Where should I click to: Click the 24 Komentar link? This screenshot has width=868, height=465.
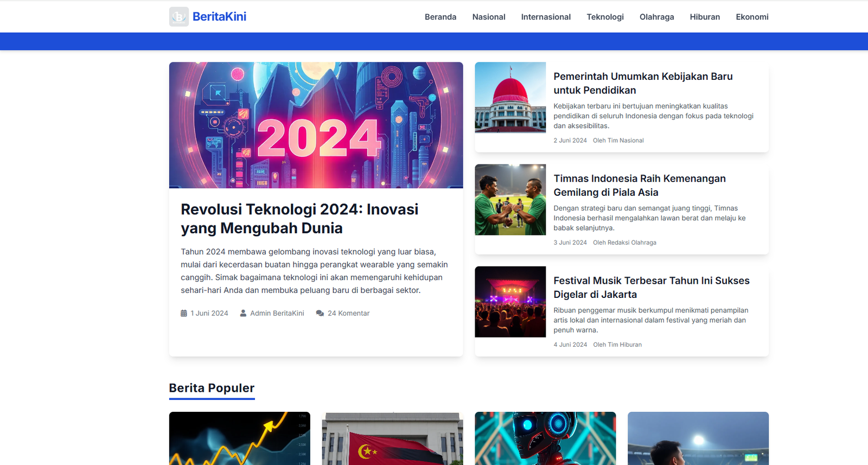pos(348,313)
